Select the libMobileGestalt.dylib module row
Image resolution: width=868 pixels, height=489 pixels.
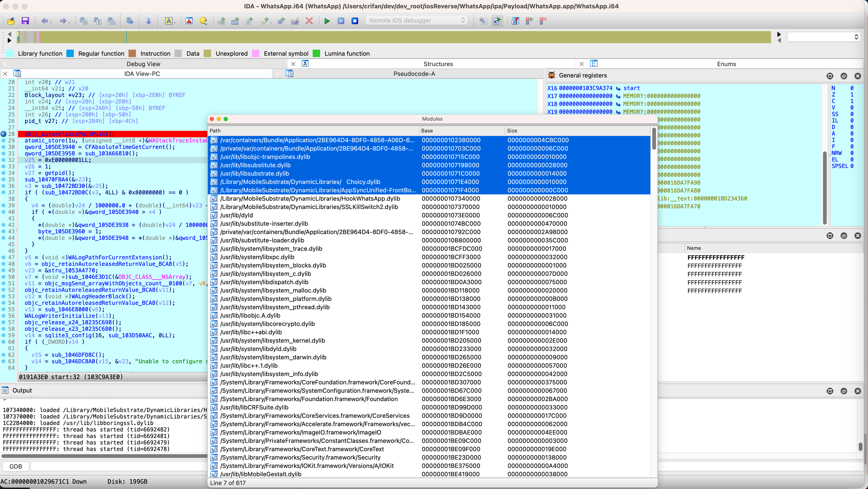coord(429,474)
